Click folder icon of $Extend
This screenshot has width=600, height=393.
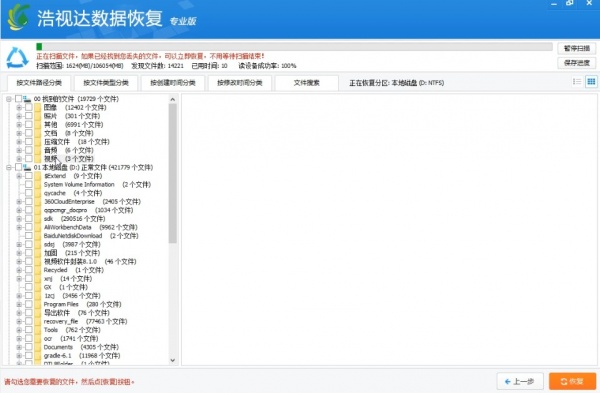click(38, 176)
